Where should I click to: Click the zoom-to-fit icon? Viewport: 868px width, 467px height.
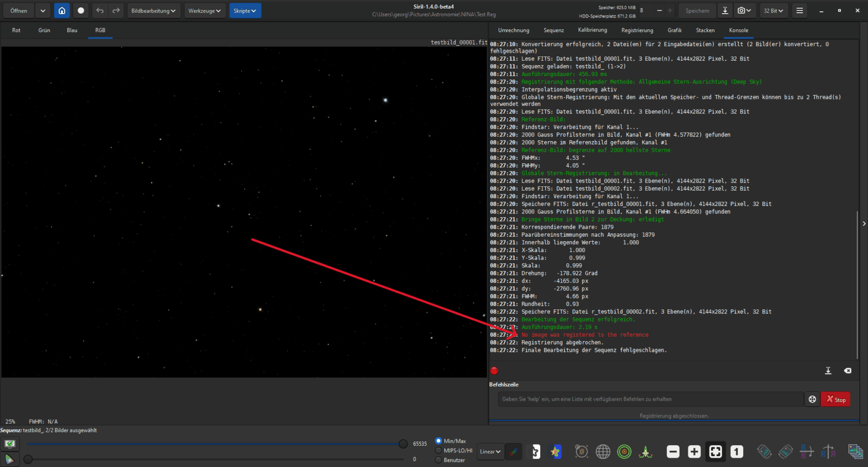click(715, 452)
